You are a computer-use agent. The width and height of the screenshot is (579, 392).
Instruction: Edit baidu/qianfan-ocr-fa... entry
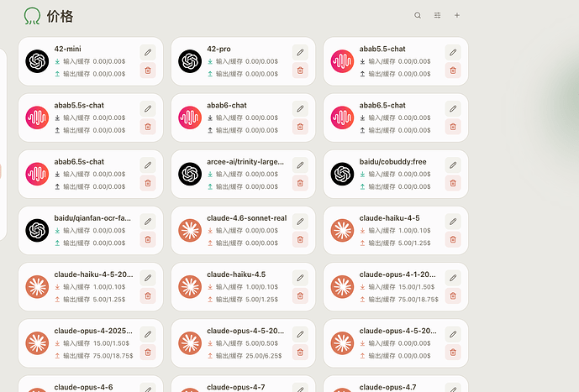click(x=148, y=222)
